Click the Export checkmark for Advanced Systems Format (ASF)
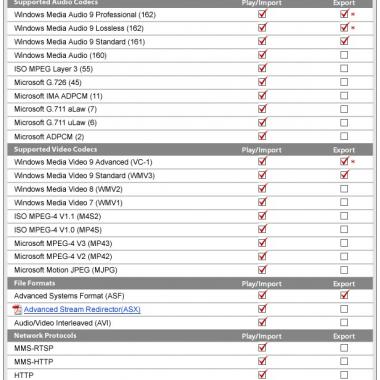 pyautogui.click(x=344, y=294)
